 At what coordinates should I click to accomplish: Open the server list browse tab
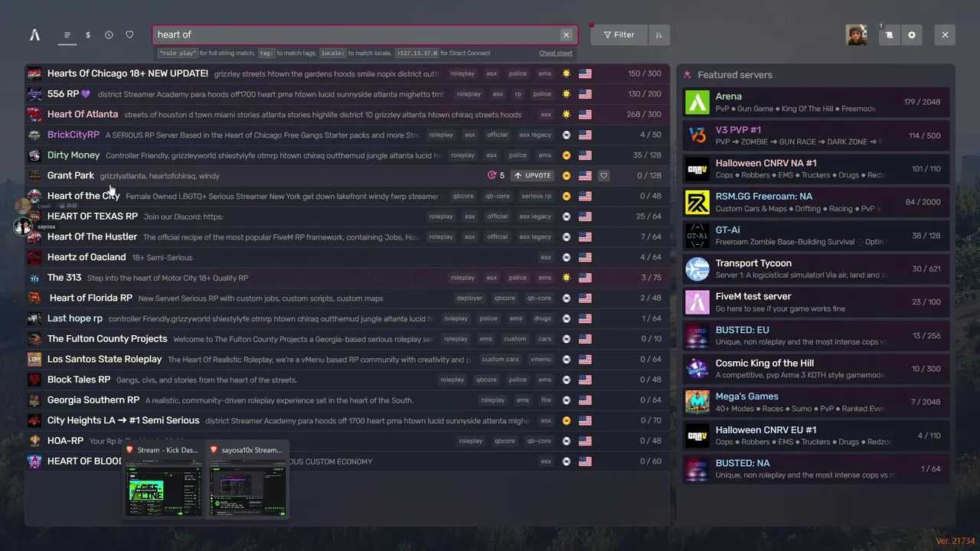[x=67, y=34]
